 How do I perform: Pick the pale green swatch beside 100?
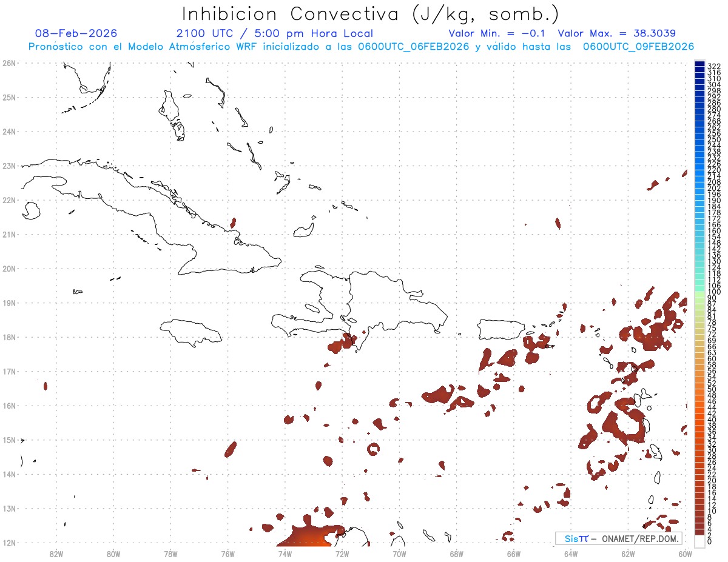(700, 295)
